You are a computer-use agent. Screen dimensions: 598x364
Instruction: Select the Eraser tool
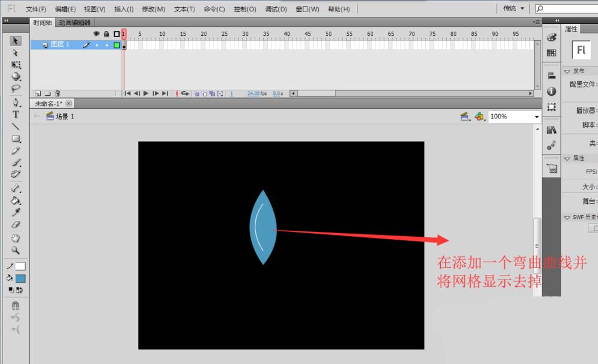(x=16, y=225)
